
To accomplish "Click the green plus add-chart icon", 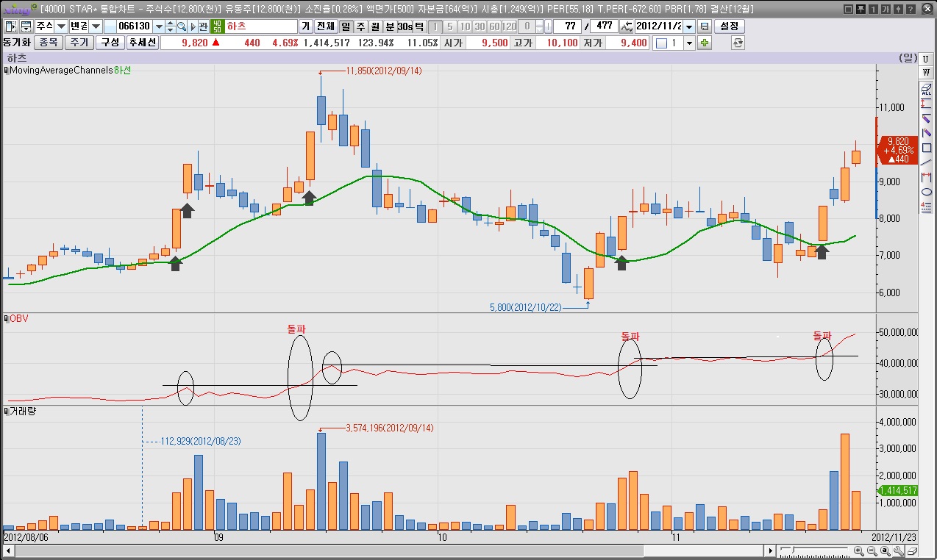I will point(705,43).
